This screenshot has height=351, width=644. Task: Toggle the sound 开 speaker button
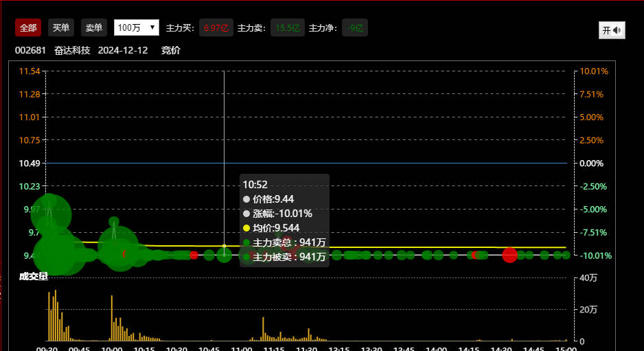[612, 30]
